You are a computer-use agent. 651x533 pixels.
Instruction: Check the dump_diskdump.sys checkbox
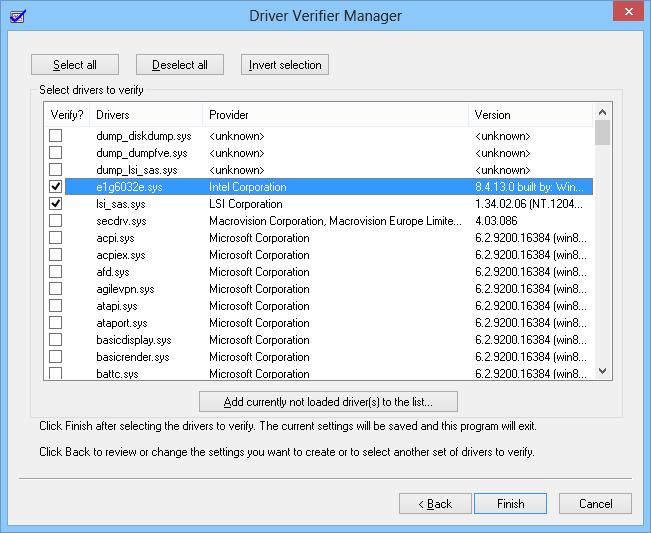click(x=56, y=136)
